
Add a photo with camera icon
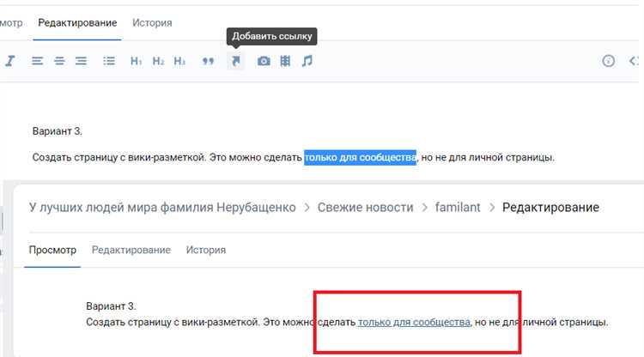pyautogui.click(x=264, y=61)
